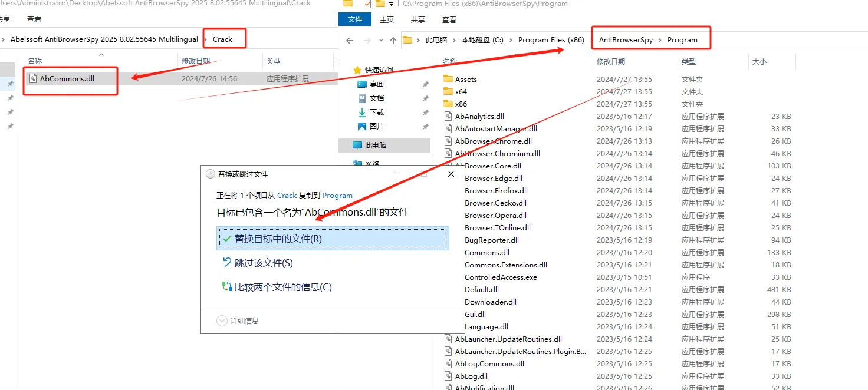Screen dimensions: 868x390
Task: Select 此电脑 in navigation pane
Action: pos(384,145)
